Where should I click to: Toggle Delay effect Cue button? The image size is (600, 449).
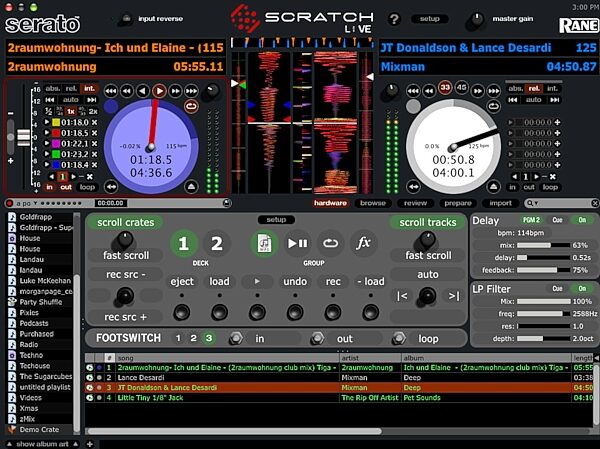(558, 220)
